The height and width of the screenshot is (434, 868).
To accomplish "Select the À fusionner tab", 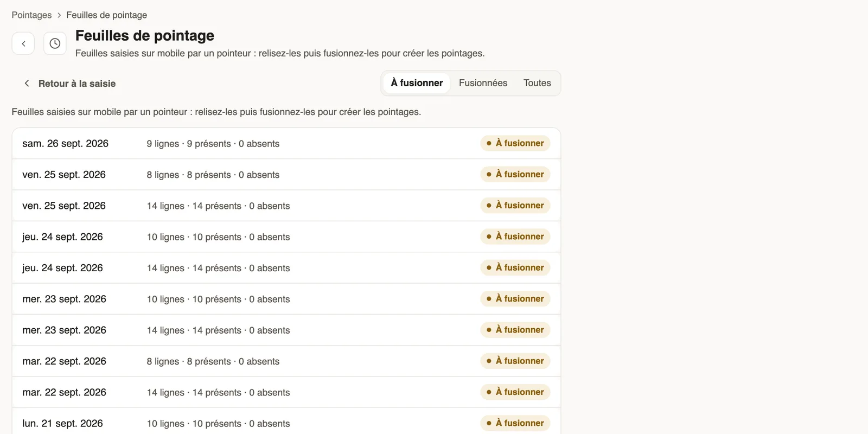I will click(417, 83).
